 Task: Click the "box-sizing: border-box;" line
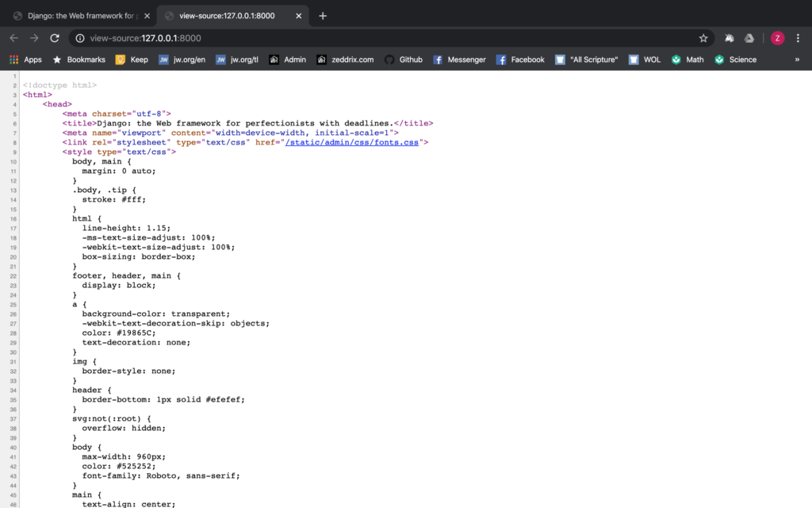point(139,256)
